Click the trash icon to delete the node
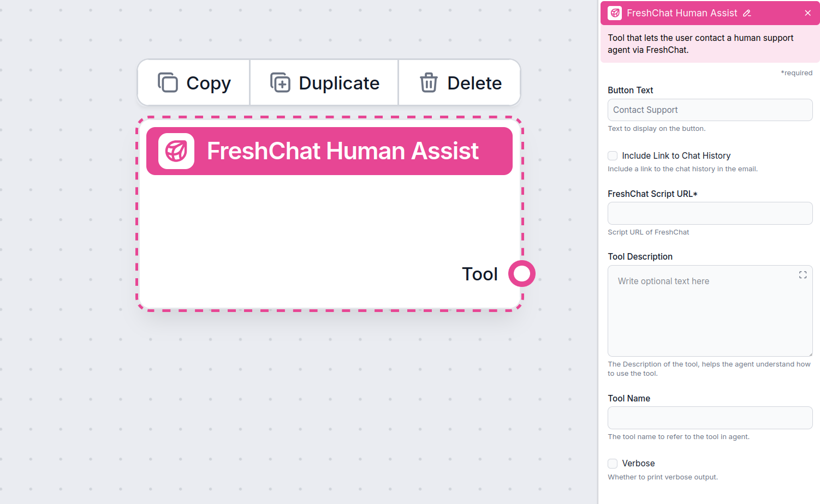The height and width of the screenshot is (504, 820). pyautogui.click(x=429, y=82)
